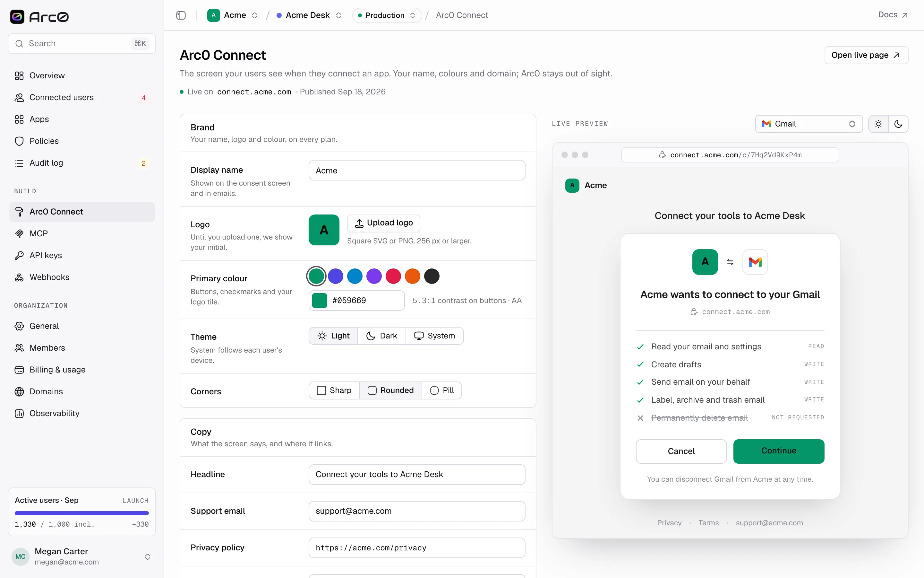Open the Audit log page

82,163
